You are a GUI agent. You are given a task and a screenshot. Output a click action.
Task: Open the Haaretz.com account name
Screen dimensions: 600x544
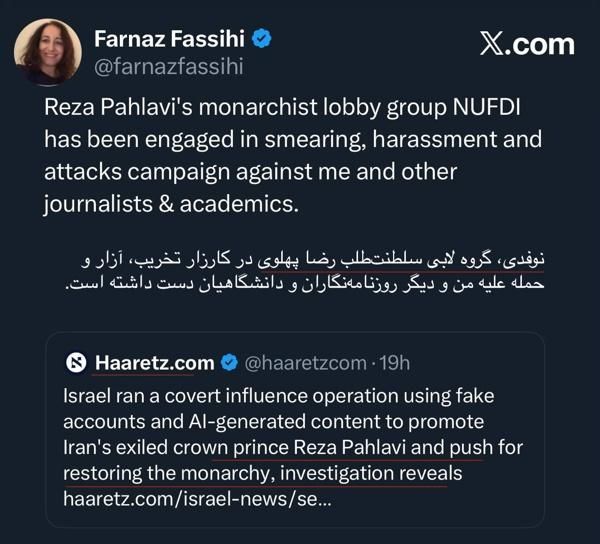(155, 361)
